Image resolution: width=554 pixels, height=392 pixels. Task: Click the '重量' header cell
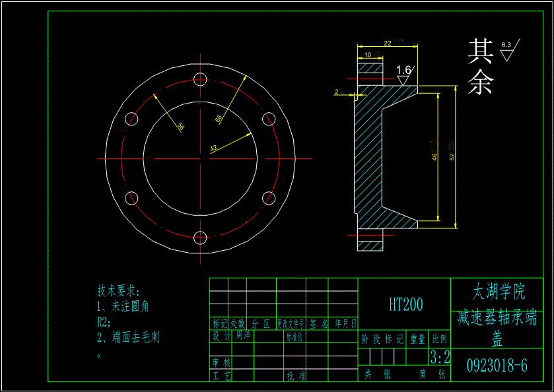(417, 339)
